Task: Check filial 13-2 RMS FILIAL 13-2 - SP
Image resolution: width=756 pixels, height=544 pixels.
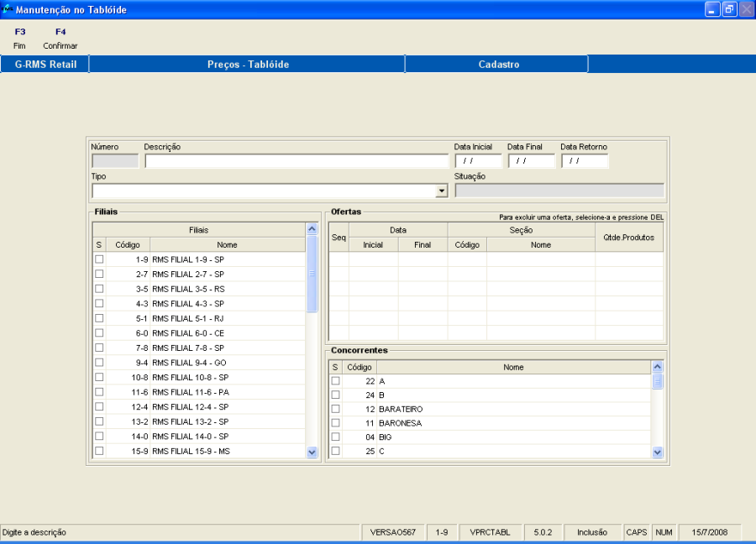Action: (x=99, y=421)
